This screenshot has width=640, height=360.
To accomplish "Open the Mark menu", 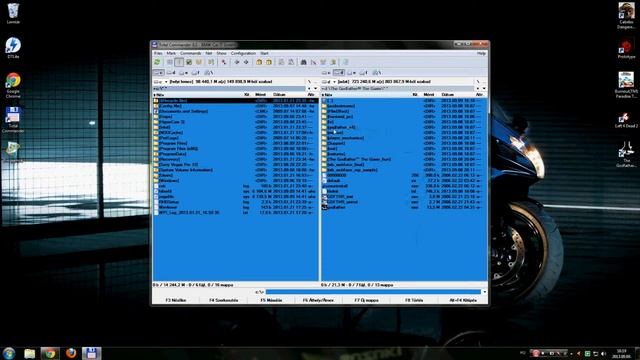I will coord(171,53).
